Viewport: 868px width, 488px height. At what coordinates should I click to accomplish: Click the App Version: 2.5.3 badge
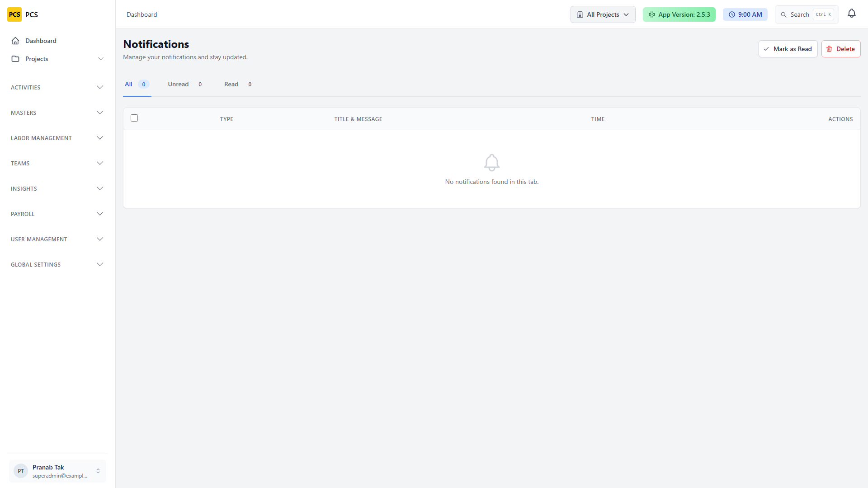click(679, 14)
